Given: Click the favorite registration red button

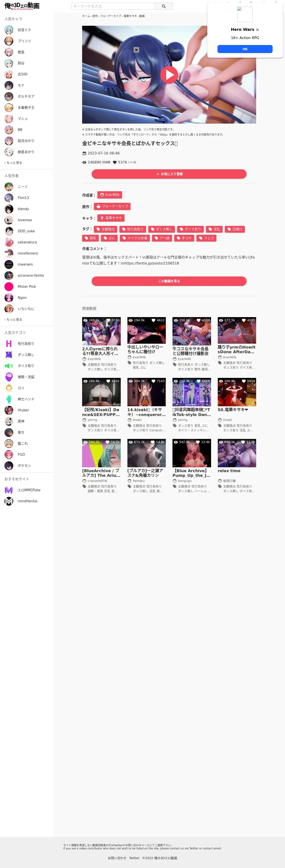Looking at the screenshot, I should point(169,174).
